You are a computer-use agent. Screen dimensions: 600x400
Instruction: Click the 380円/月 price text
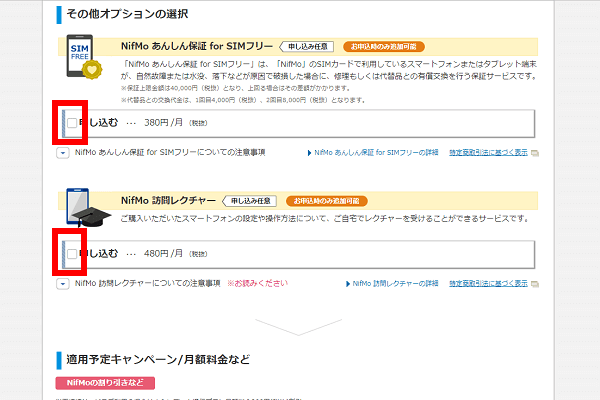[x=163, y=122]
